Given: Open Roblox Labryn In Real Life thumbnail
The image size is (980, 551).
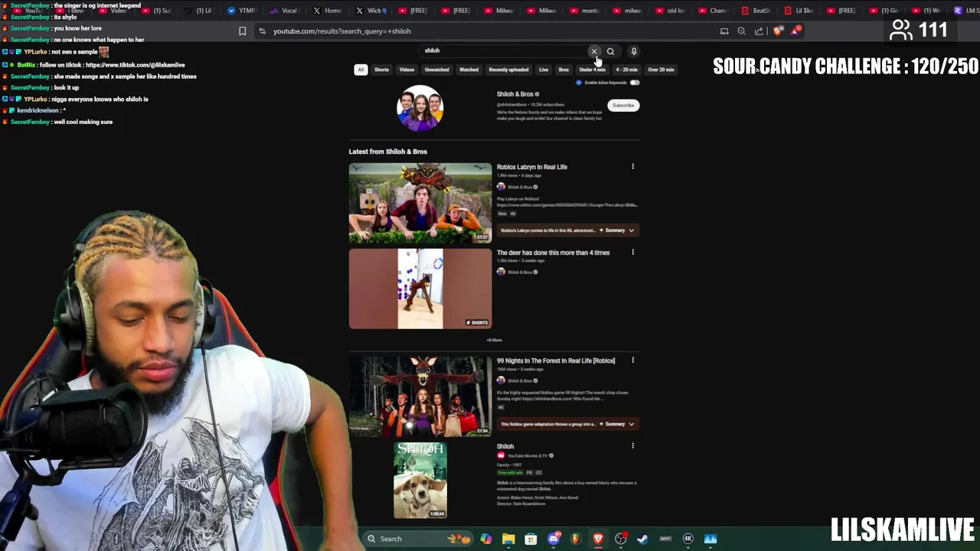Looking at the screenshot, I should pyautogui.click(x=420, y=203).
